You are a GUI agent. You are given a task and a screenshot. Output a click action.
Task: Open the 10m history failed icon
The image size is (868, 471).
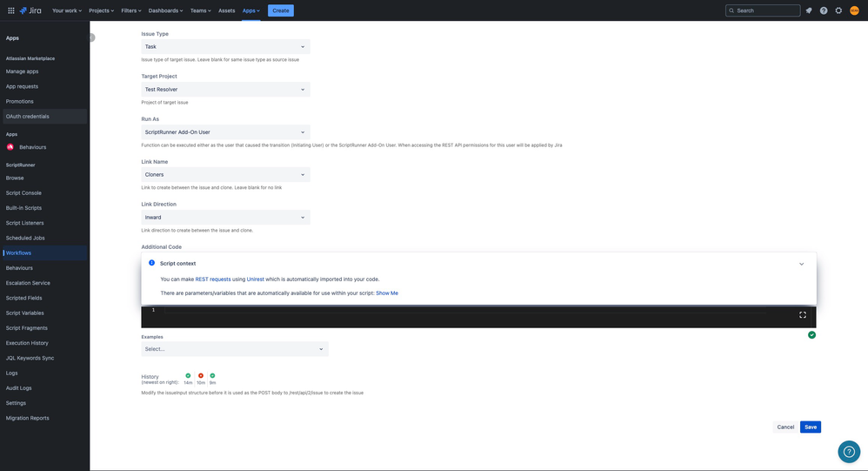tap(201, 376)
